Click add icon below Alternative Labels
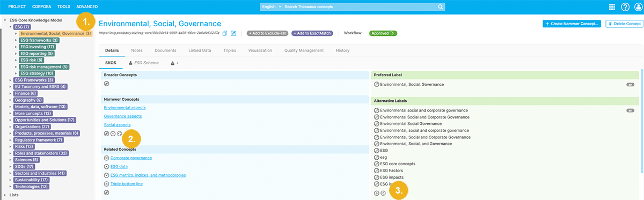 (x=376, y=192)
